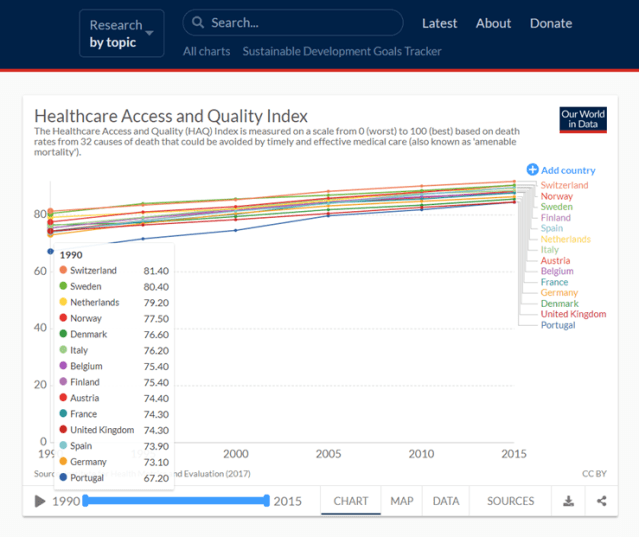639x537 pixels.
Task: Open the DATA tab
Action: (x=445, y=501)
